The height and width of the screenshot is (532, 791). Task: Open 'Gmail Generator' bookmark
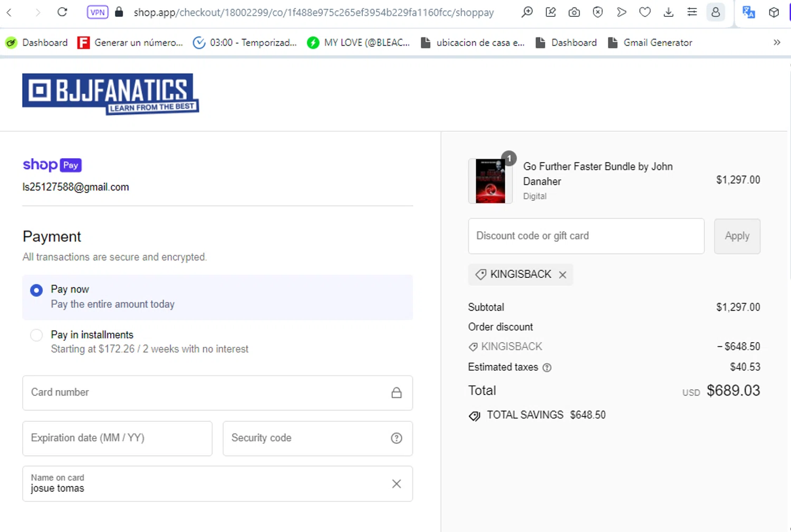pyautogui.click(x=650, y=43)
